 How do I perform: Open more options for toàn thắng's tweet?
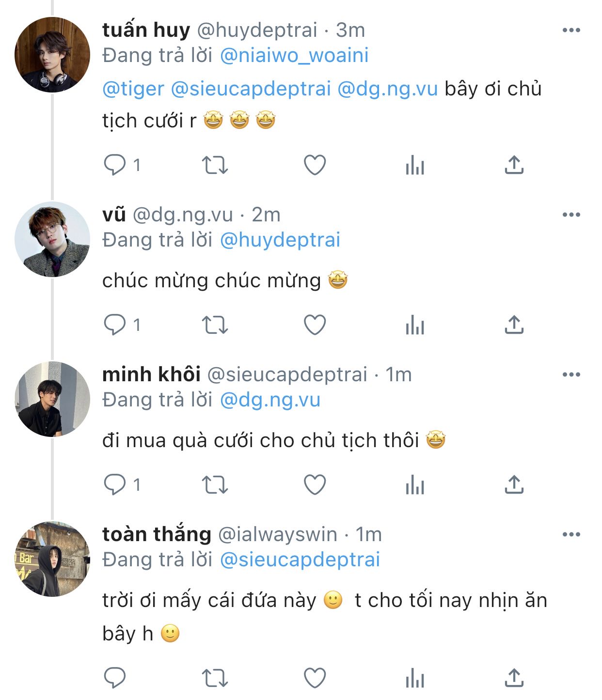click(571, 534)
